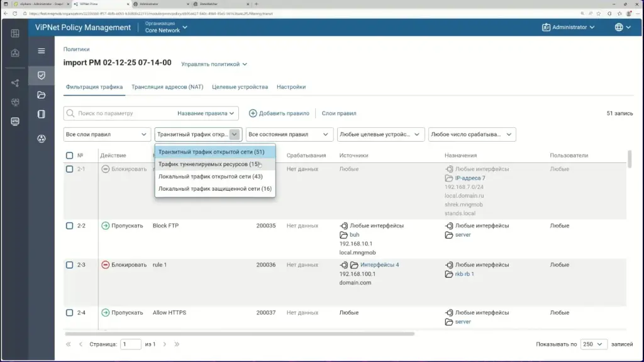Open Слои правил
Screen dimensions: 644x362
(339, 113)
